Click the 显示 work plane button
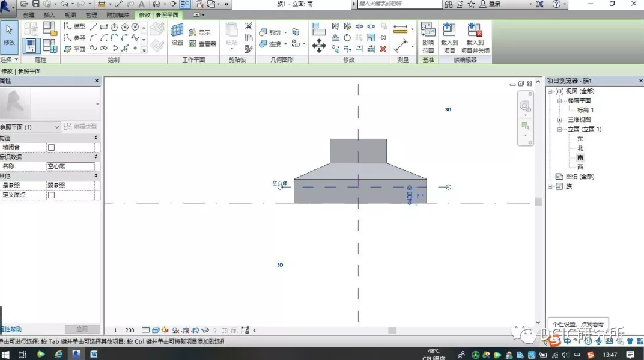This screenshot has width=644, height=360. 199,32
